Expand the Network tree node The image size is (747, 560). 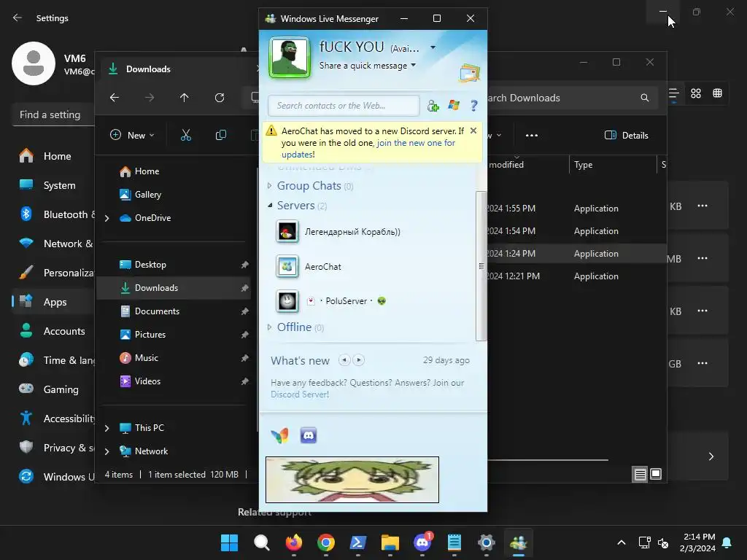tap(107, 451)
